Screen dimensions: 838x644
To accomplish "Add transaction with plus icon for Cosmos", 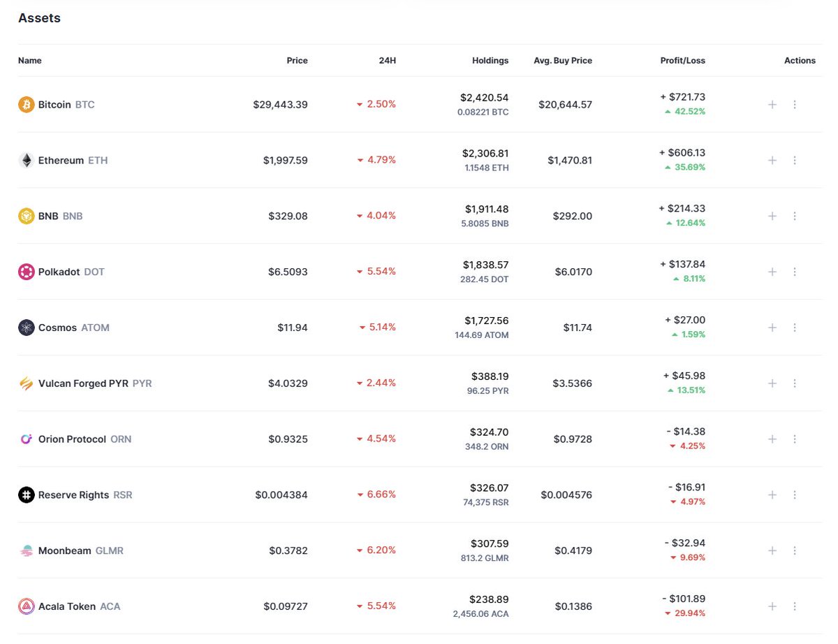I will click(772, 328).
